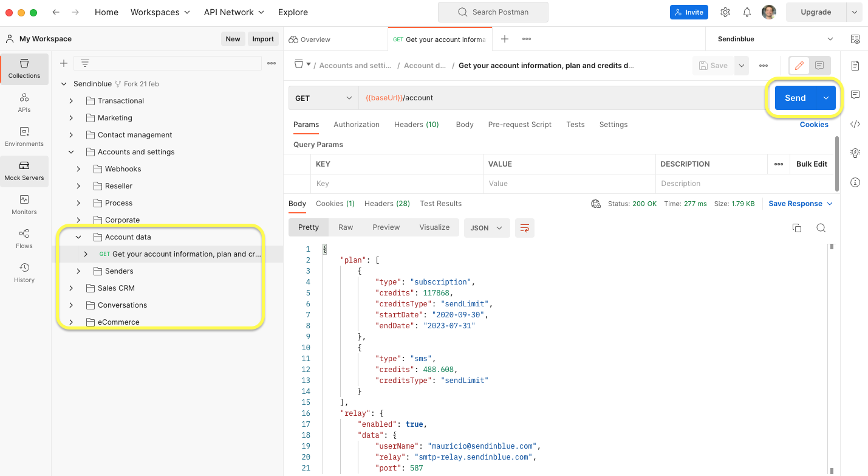The width and height of the screenshot is (868, 476).
Task: Copy the response body using the copy icon
Action: pos(797,227)
